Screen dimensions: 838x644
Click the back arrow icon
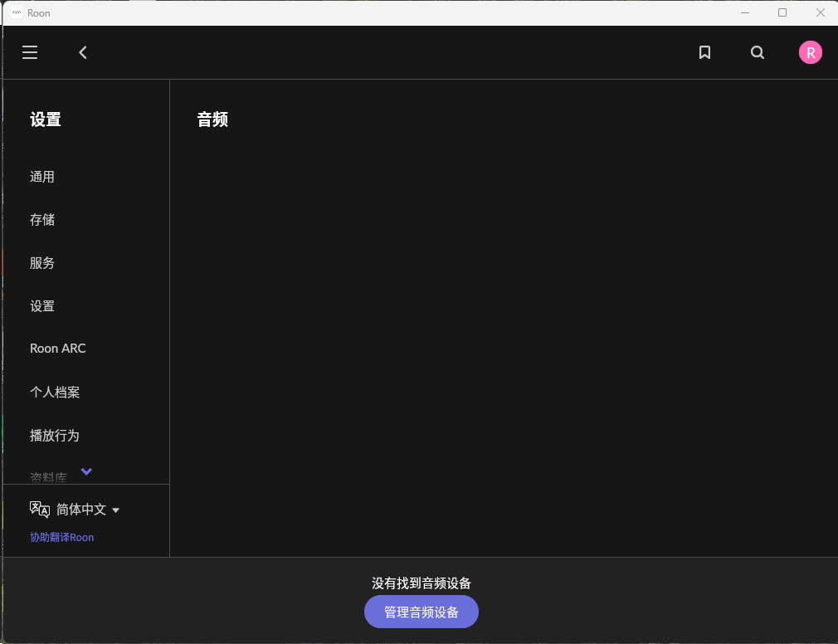click(83, 52)
